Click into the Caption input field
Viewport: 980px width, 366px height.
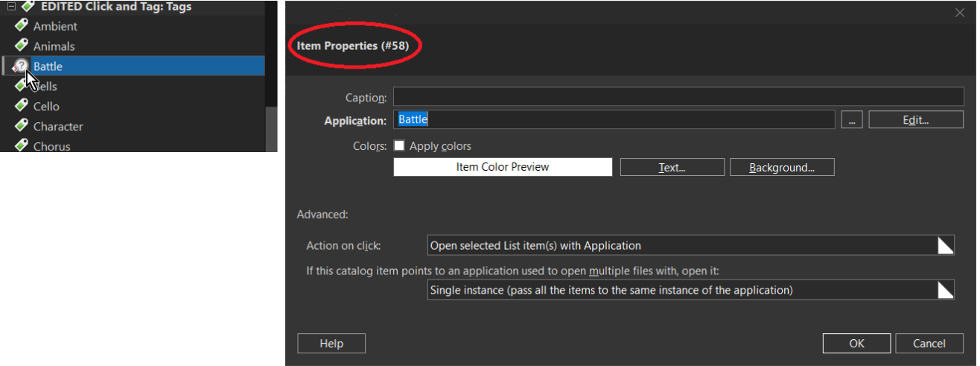pyautogui.click(x=678, y=97)
